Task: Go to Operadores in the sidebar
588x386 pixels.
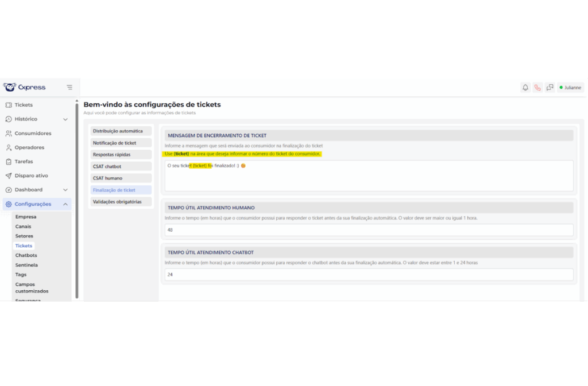Action: point(29,147)
